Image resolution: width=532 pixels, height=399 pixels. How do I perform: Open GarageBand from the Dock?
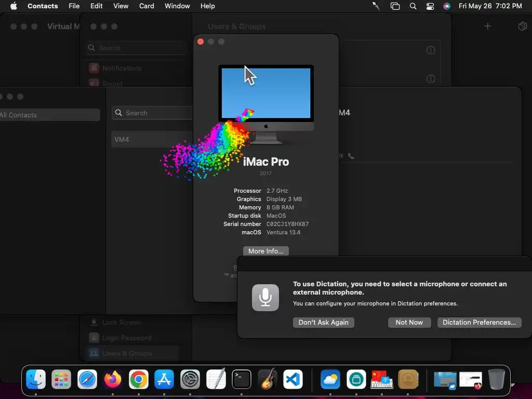point(267,379)
